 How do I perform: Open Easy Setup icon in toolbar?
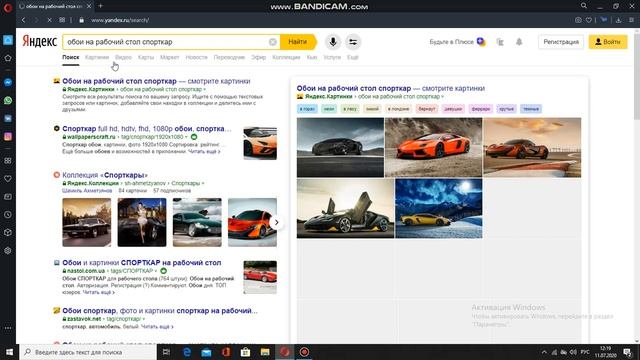point(631,20)
